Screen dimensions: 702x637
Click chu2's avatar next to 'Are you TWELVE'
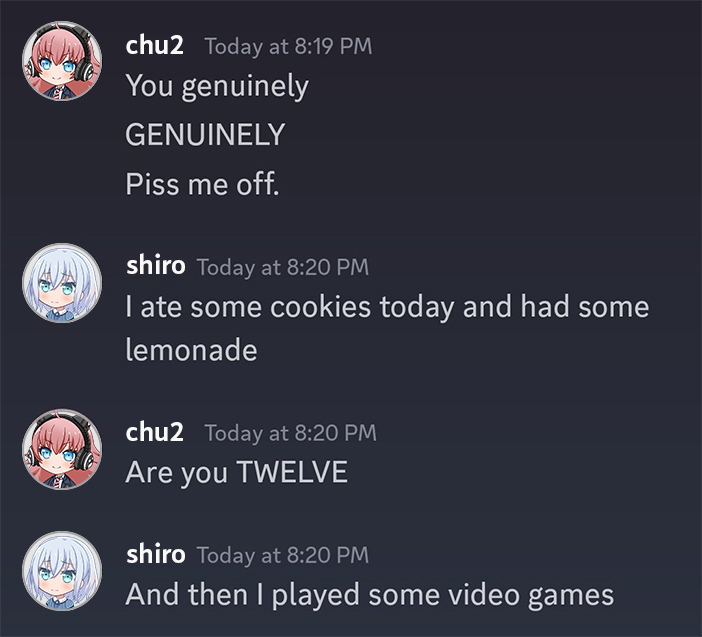tap(62, 449)
